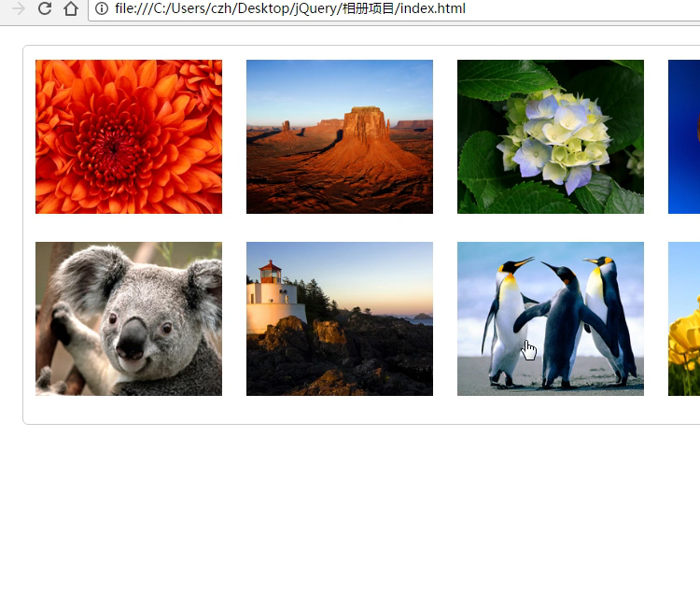Go to the browser home page icon

[71, 8]
